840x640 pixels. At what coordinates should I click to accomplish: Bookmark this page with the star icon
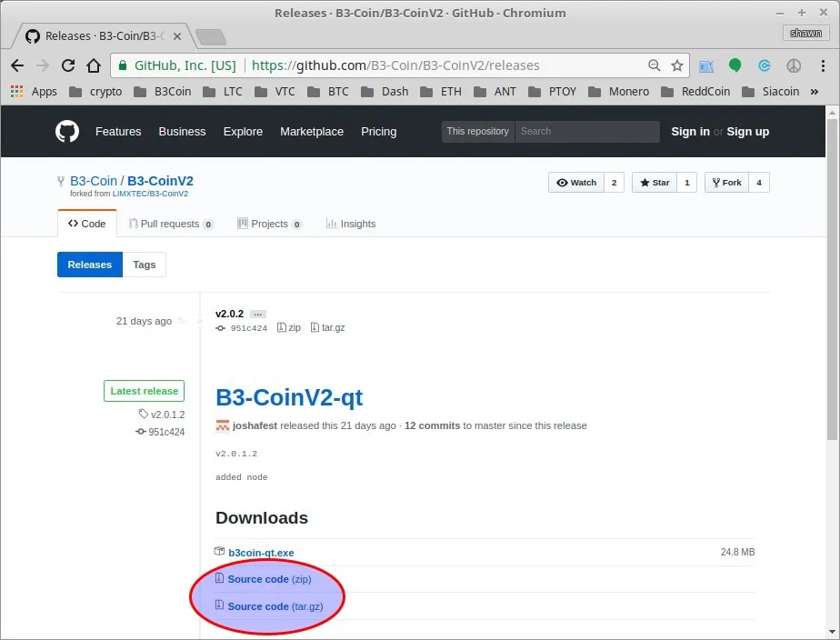(x=677, y=65)
